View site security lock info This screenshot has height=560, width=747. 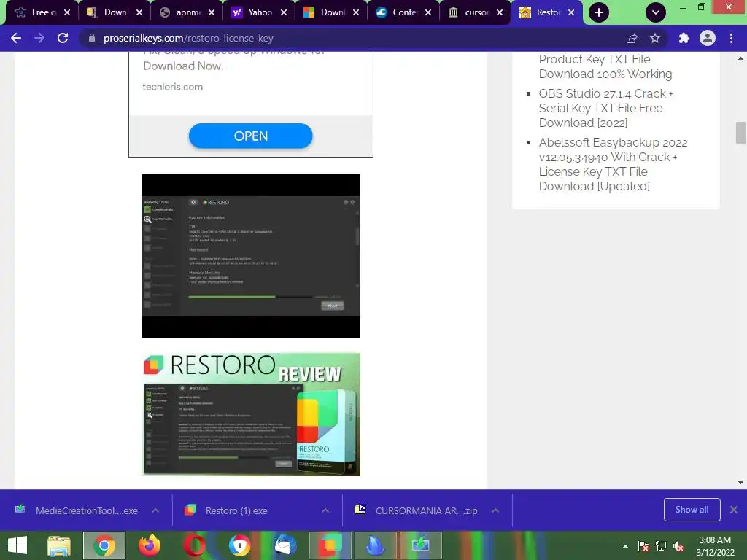pos(91,38)
